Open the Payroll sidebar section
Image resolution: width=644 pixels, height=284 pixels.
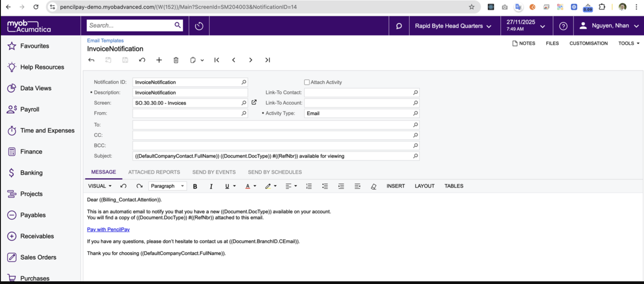(x=30, y=109)
